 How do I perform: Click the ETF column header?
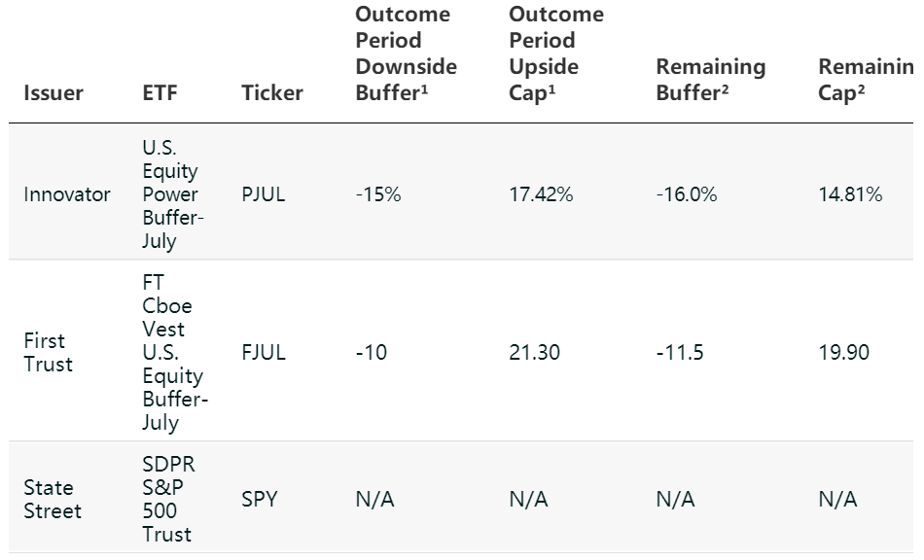(x=160, y=93)
